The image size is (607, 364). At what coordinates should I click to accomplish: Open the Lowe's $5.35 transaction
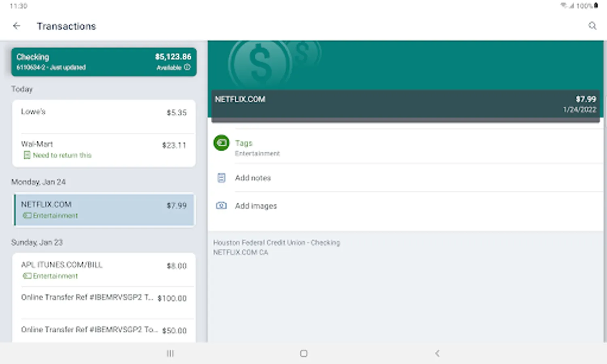pyautogui.click(x=104, y=116)
